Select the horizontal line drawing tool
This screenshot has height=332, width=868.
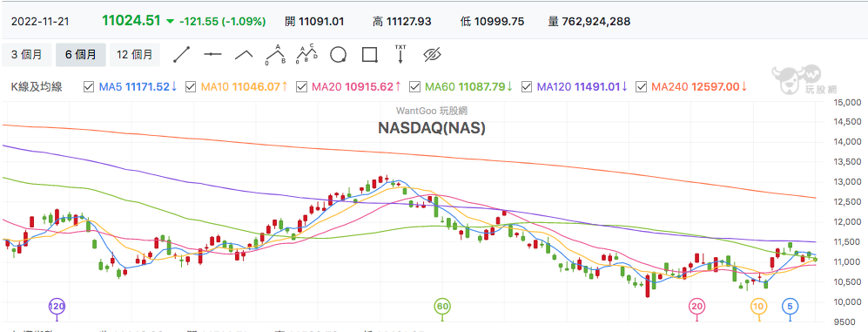tap(212, 54)
